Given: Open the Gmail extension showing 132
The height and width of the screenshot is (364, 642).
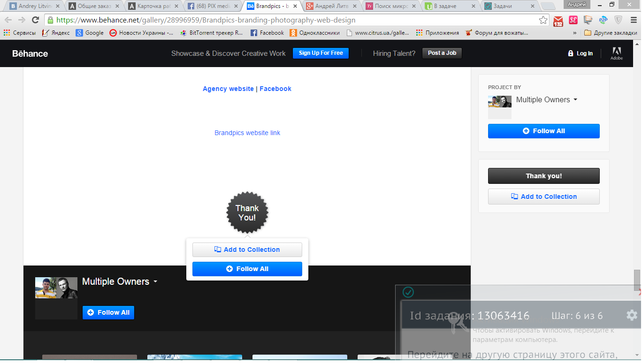Looking at the screenshot, I should coord(558,21).
